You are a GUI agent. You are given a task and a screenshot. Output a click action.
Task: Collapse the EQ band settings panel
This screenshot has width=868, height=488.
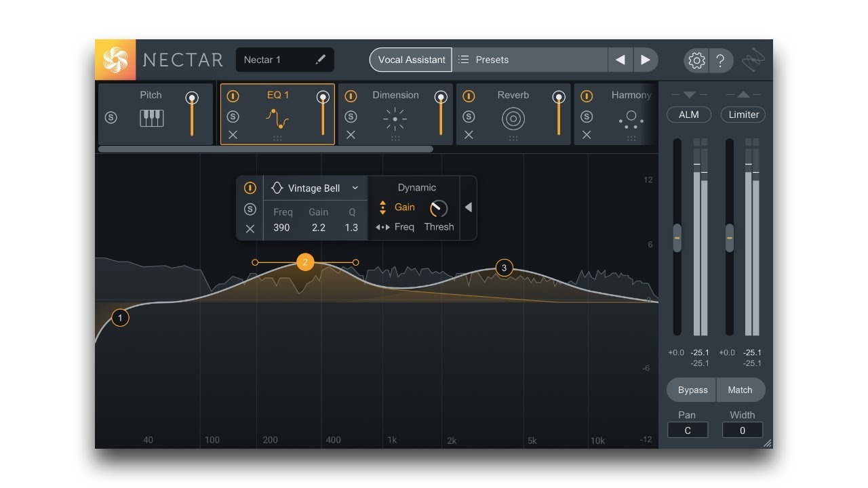pos(468,207)
